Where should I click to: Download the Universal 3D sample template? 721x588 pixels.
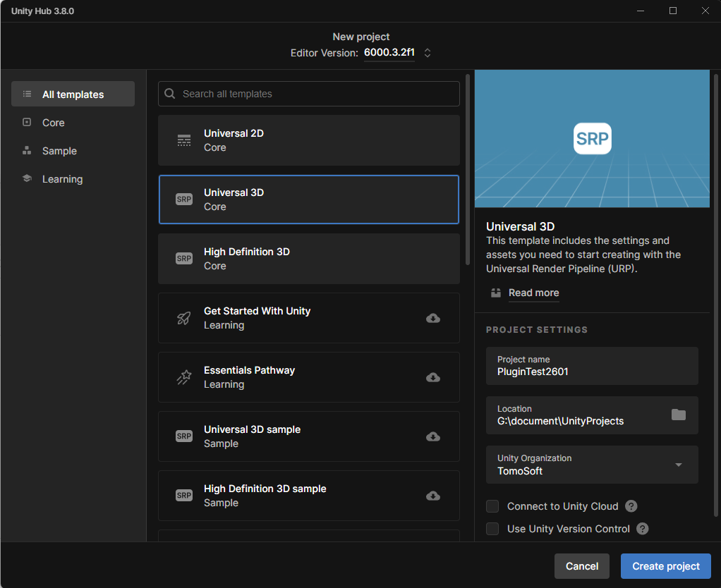click(x=433, y=436)
